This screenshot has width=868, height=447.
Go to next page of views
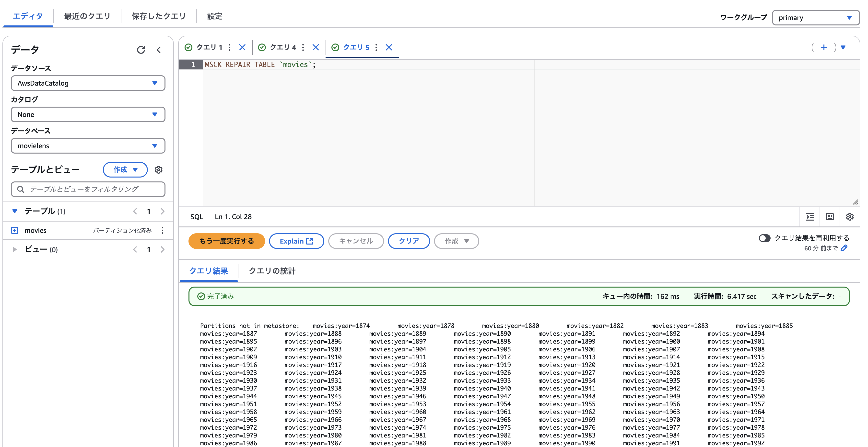162,249
